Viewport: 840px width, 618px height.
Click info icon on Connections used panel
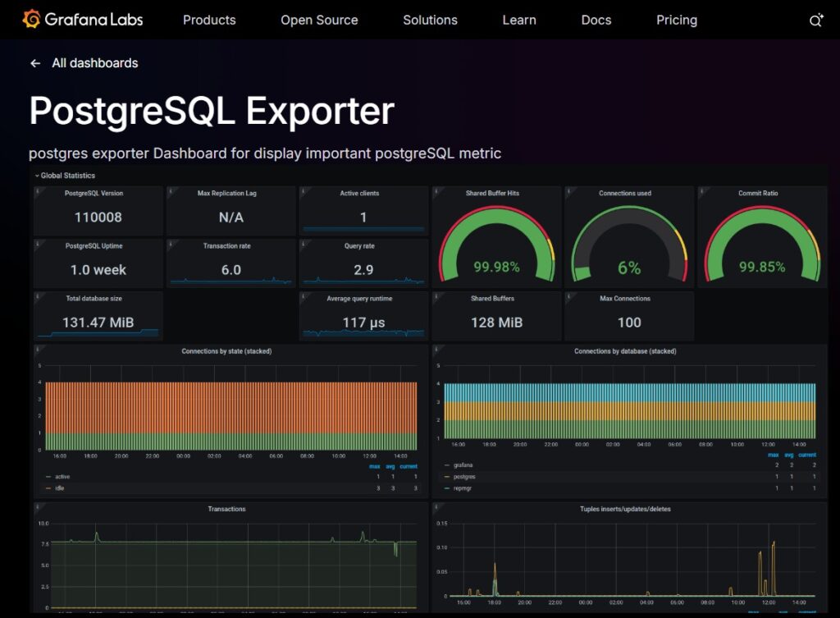[x=569, y=191]
